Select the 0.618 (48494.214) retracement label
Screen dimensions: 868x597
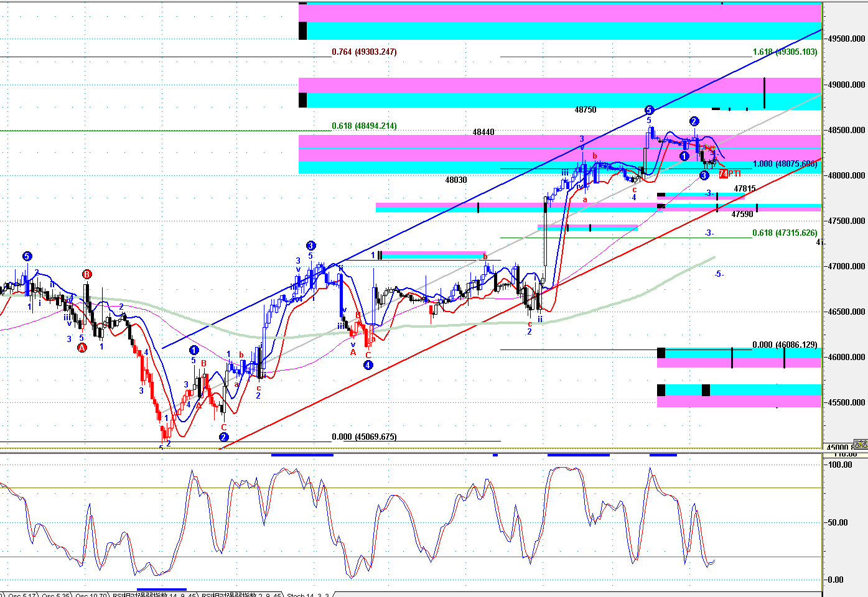(364, 126)
